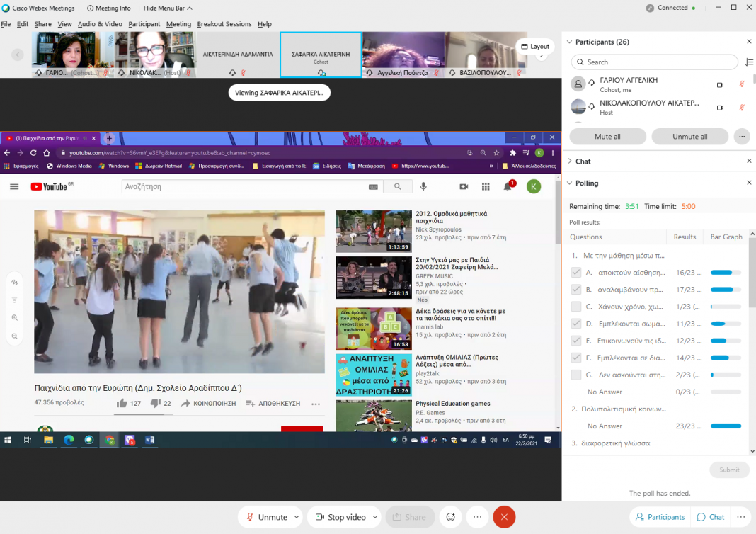Image resolution: width=756 pixels, height=534 pixels.
Task: Click more options next to Unmute all
Action: click(742, 137)
